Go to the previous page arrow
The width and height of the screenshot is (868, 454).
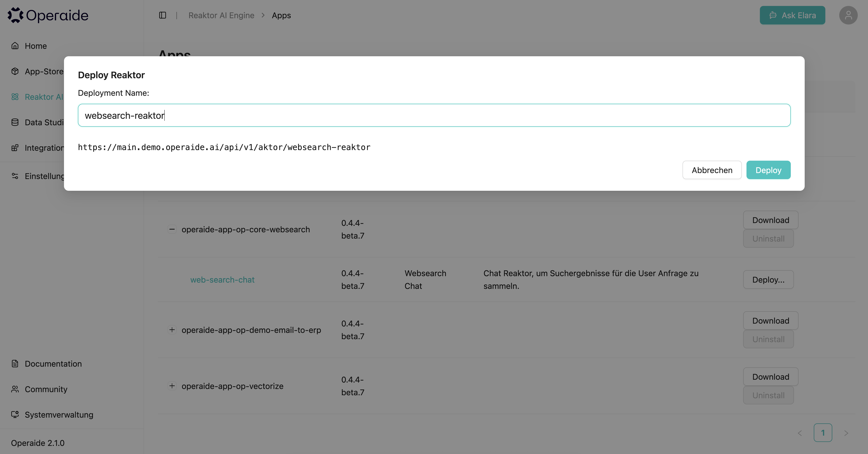[800, 433]
